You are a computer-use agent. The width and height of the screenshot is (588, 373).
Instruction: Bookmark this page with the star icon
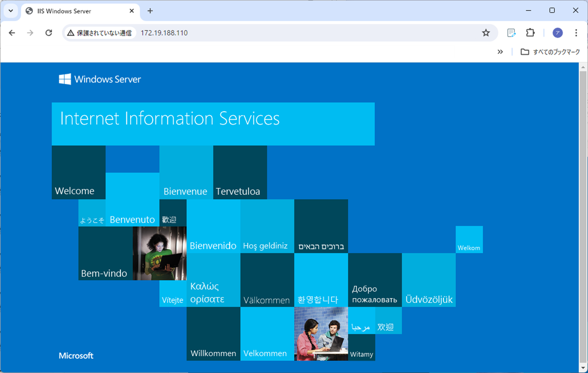[486, 33]
